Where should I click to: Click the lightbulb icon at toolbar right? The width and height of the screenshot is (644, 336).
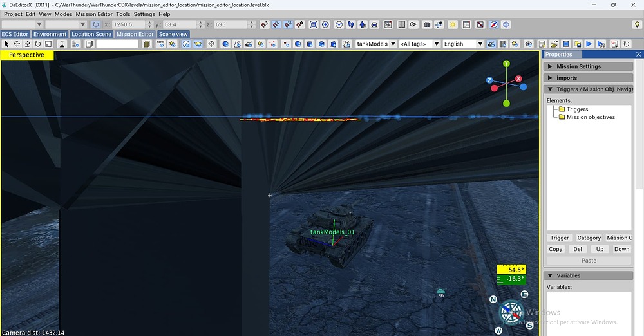pyautogui.click(x=637, y=24)
